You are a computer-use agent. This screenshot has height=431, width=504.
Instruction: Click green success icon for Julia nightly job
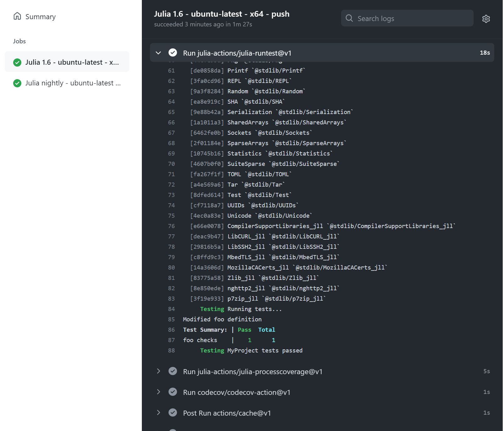(17, 83)
